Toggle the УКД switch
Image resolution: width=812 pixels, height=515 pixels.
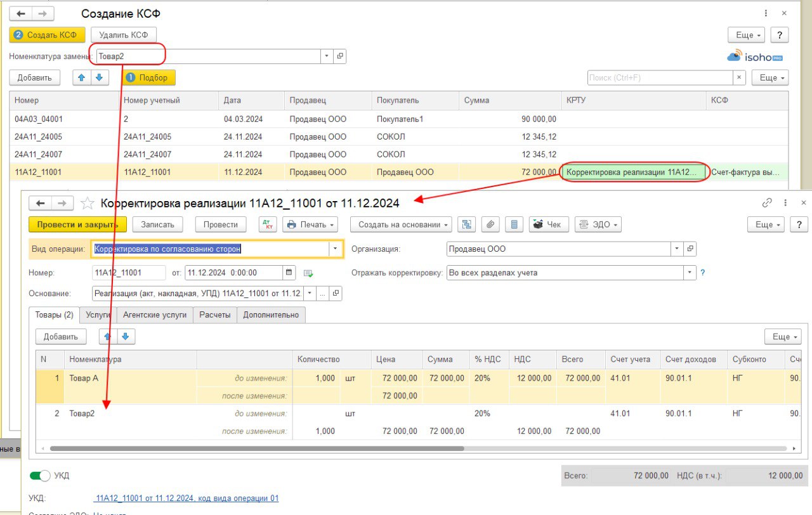(x=40, y=475)
